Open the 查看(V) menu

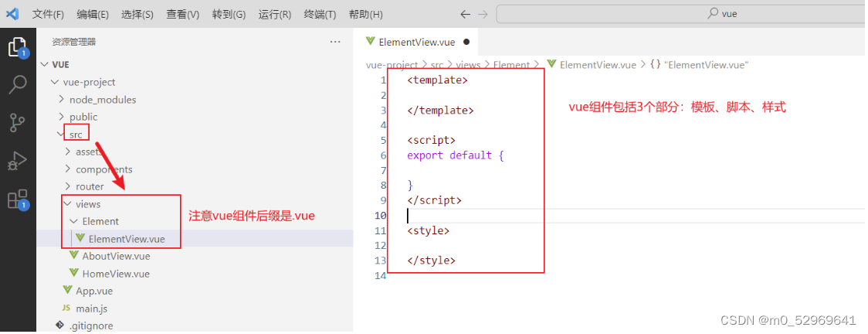pyautogui.click(x=183, y=15)
